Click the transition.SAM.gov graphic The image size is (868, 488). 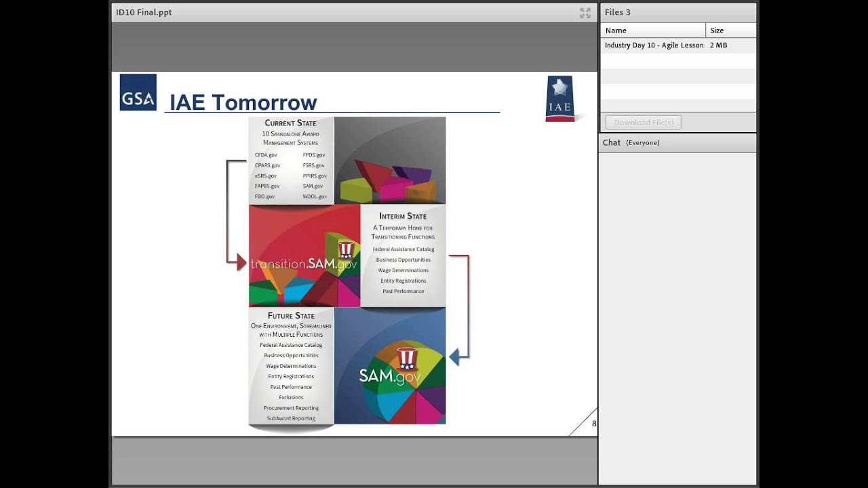point(304,256)
